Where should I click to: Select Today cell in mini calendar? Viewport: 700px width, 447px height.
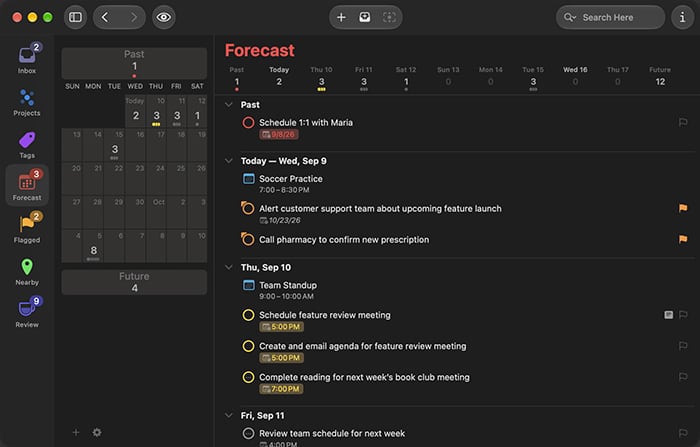click(136, 112)
